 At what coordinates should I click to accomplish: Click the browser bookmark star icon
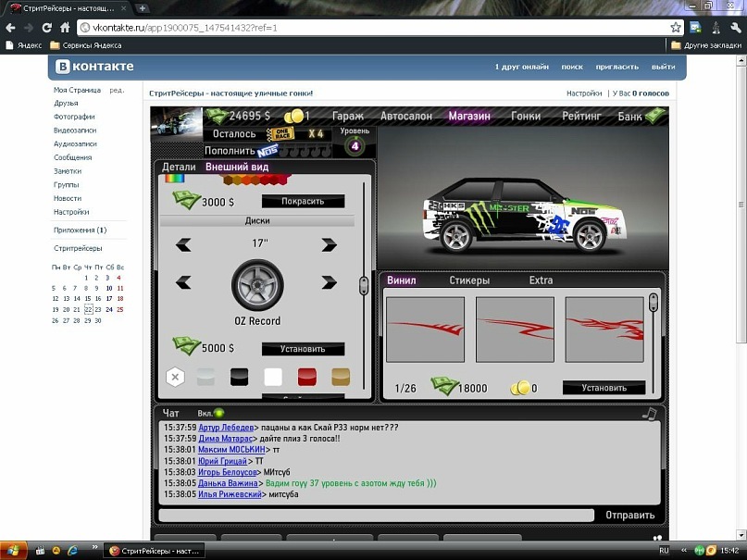(676, 28)
